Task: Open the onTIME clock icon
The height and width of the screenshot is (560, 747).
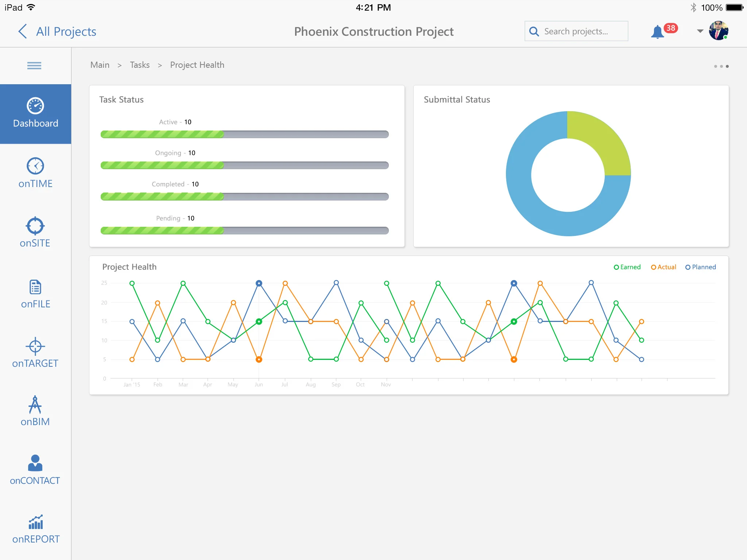Action: tap(35, 166)
